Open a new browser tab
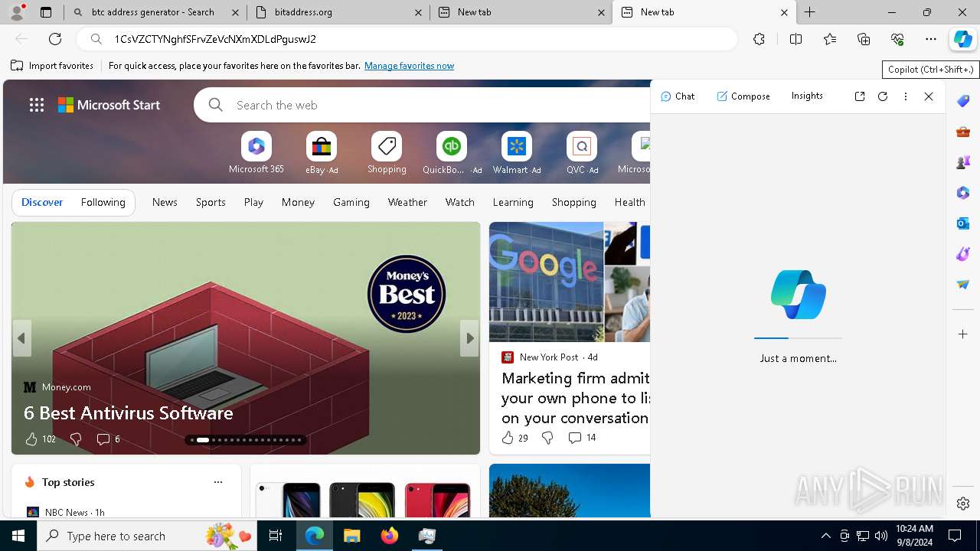Image resolution: width=980 pixels, height=551 pixels. [x=810, y=12]
